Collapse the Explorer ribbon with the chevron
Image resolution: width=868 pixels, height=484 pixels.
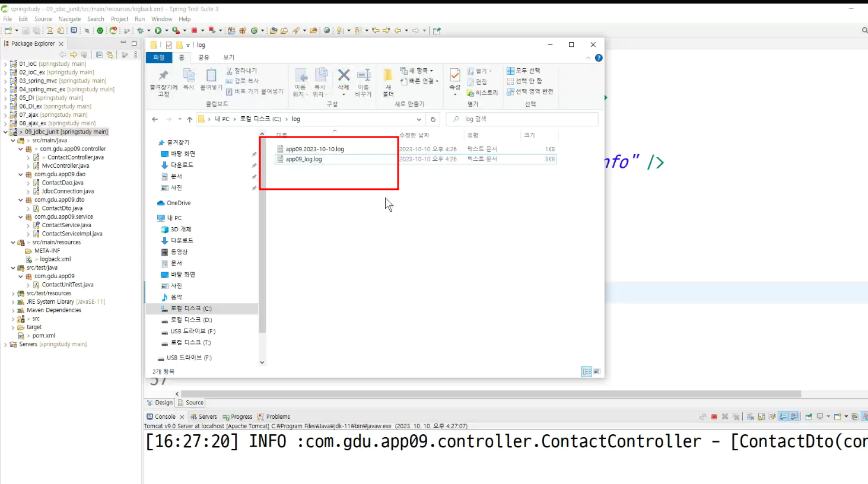pos(588,58)
